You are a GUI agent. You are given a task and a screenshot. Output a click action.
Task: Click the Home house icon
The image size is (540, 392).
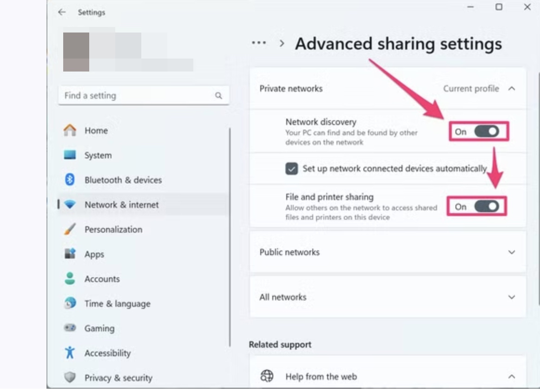(x=70, y=131)
